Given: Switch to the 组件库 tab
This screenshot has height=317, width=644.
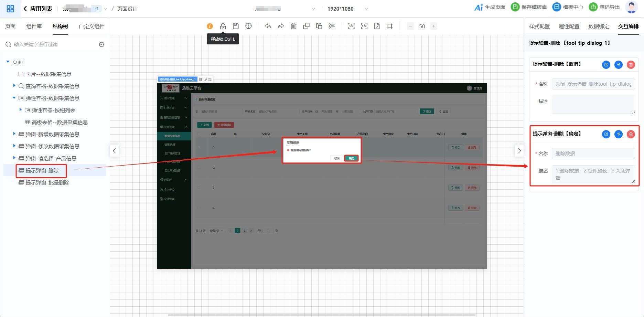Looking at the screenshot, I should pyautogui.click(x=34, y=26).
